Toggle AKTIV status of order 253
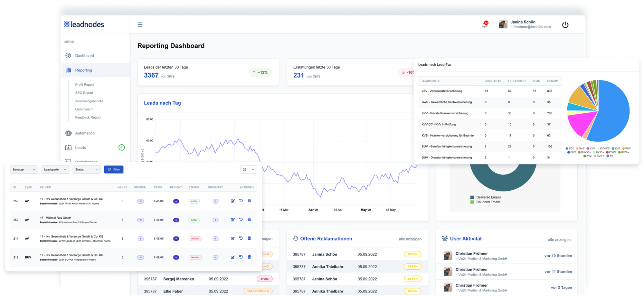This screenshot has height=296, width=644. pyautogui.click(x=194, y=201)
